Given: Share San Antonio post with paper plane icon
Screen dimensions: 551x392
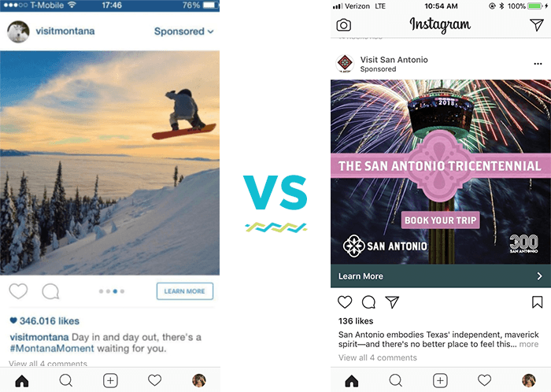Looking at the screenshot, I should (x=392, y=302).
